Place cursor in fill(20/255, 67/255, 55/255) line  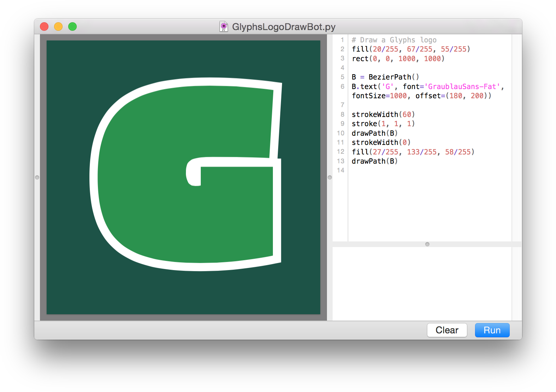(x=411, y=49)
